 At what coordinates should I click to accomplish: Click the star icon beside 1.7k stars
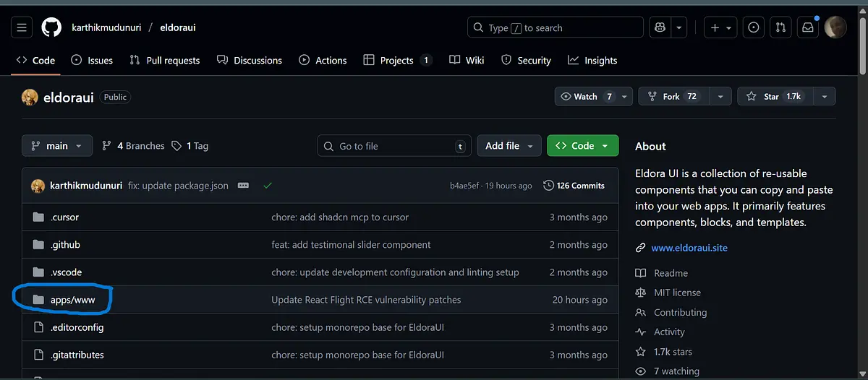point(640,352)
